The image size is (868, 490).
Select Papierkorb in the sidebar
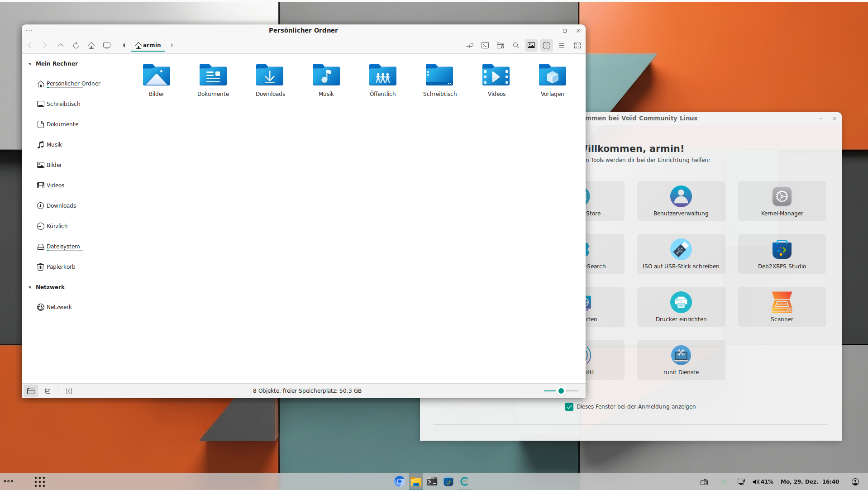(61, 267)
